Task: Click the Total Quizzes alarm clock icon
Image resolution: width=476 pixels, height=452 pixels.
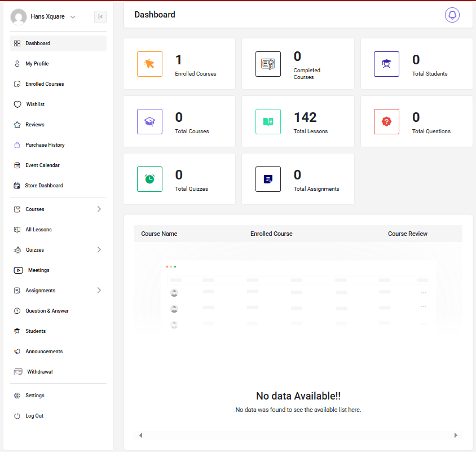Action: coord(149,179)
